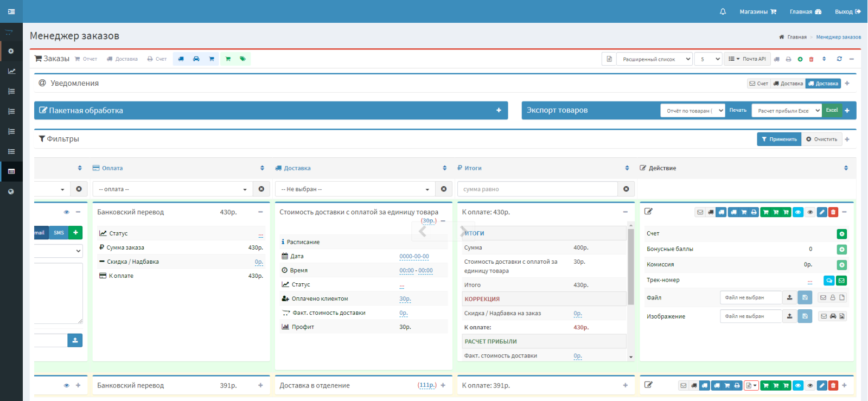
Task: Click the upload button next to Файл field
Action: [790, 297]
